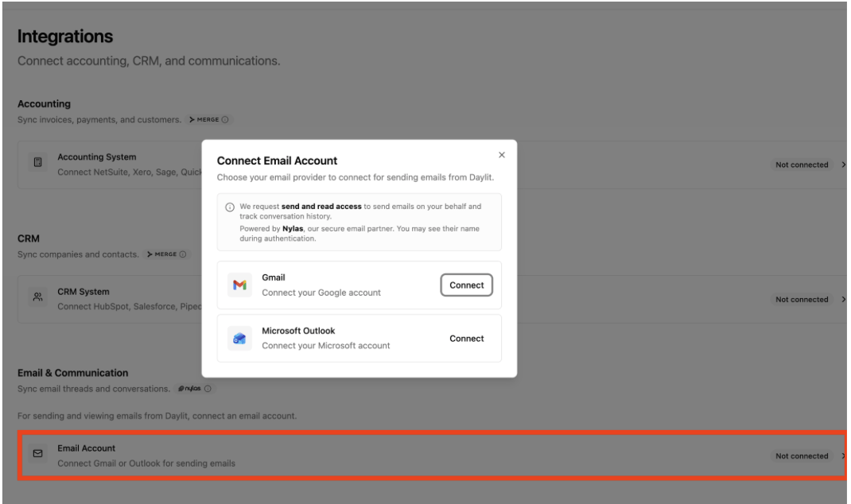851x504 pixels.
Task: Connect Gmail account button
Action: click(466, 285)
